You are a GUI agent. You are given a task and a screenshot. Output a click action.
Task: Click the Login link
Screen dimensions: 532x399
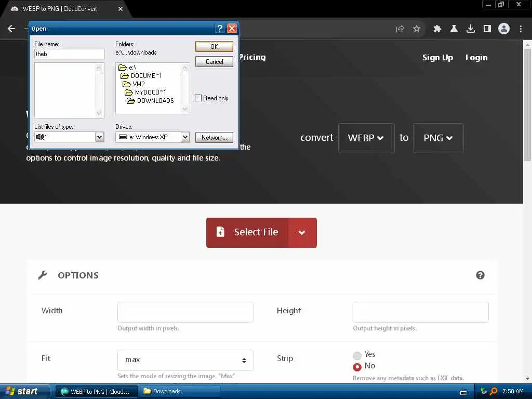[476, 58]
